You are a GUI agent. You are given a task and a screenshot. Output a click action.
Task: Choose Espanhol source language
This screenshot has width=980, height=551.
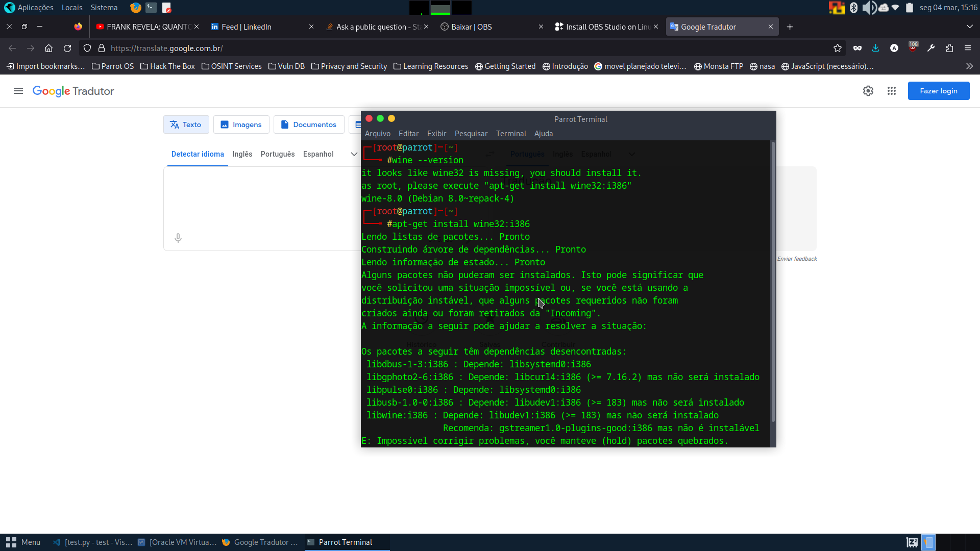(x=318, y=154)
